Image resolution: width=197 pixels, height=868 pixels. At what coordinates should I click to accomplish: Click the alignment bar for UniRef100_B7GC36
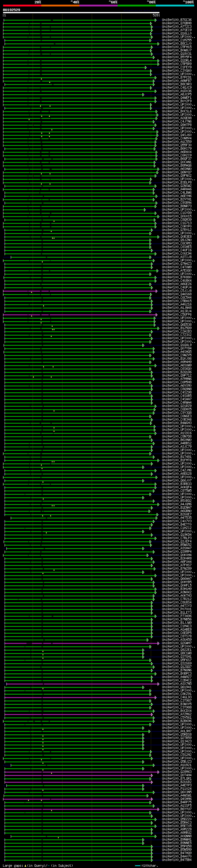point(80,20)
